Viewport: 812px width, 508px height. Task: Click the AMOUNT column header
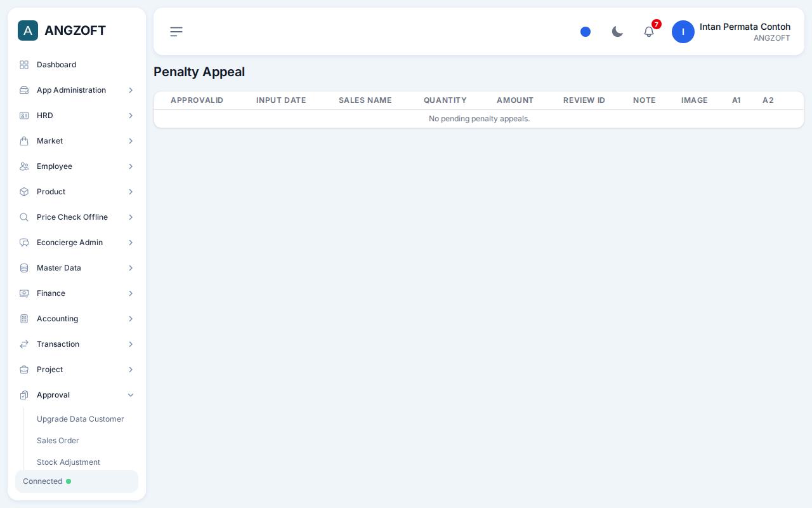point(515,100)
